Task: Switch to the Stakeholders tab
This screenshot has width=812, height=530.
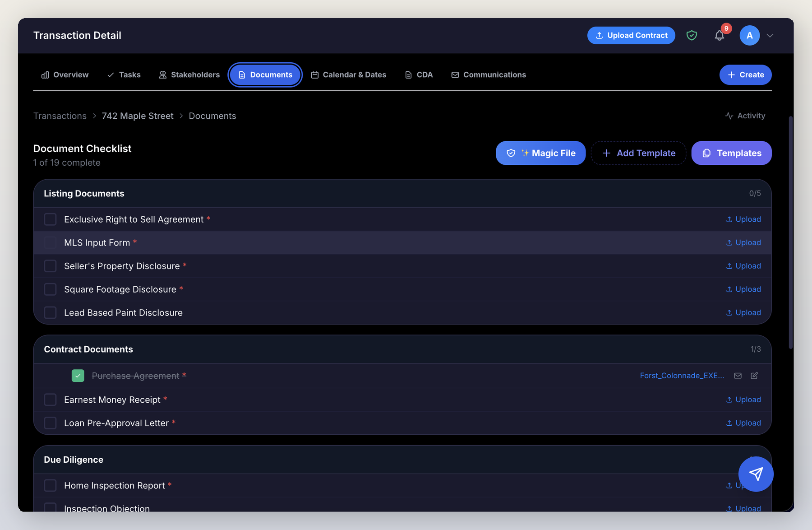Action: coord(189,74)
